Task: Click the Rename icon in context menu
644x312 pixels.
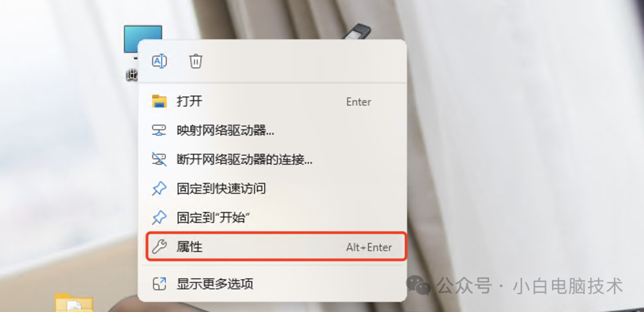Action: (159, 61)
